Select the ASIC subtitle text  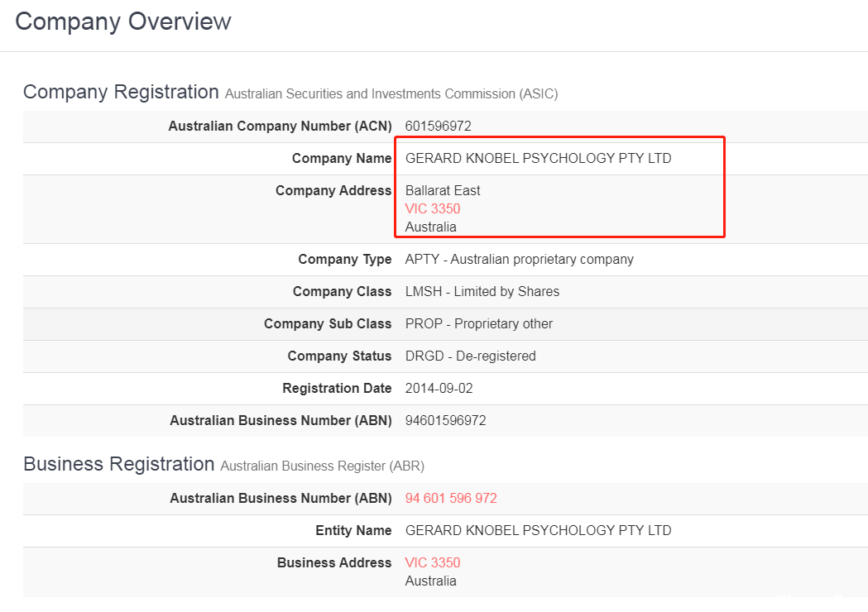pos(391,94)
